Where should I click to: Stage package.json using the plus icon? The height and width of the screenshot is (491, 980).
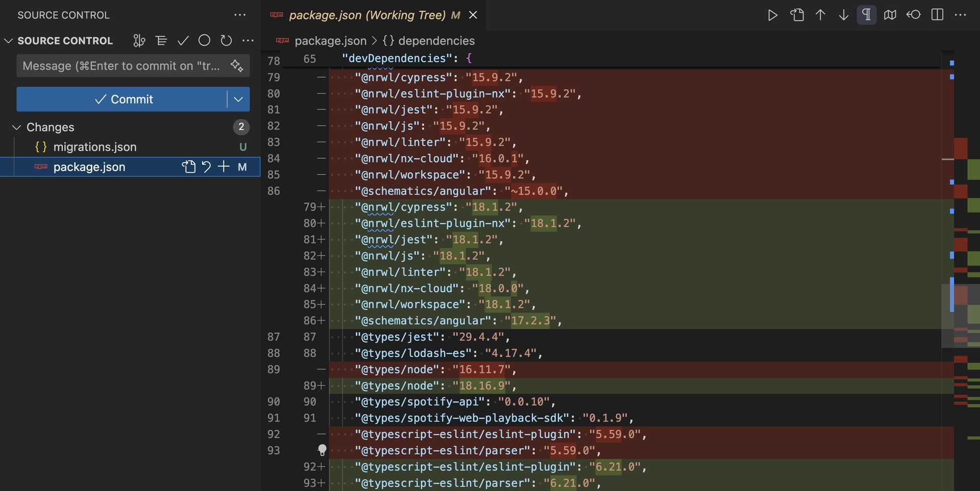click(x=224, y=167)
